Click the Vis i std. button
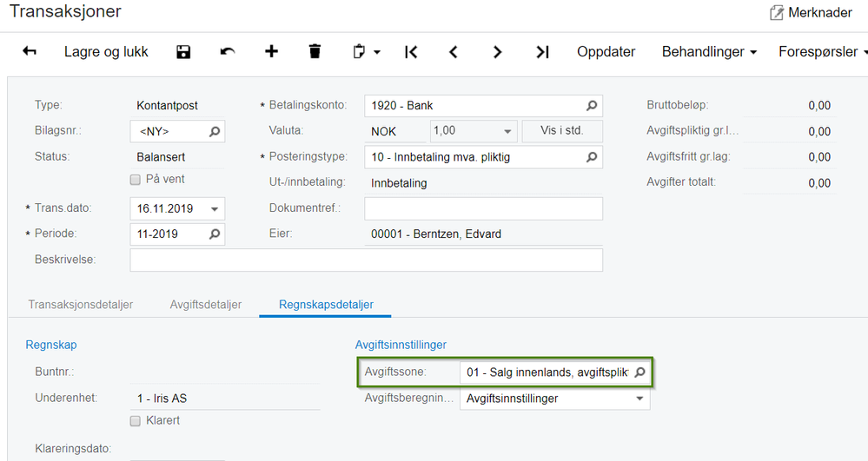This screenshot has width=868, height=461. click(x=561, y=132)
